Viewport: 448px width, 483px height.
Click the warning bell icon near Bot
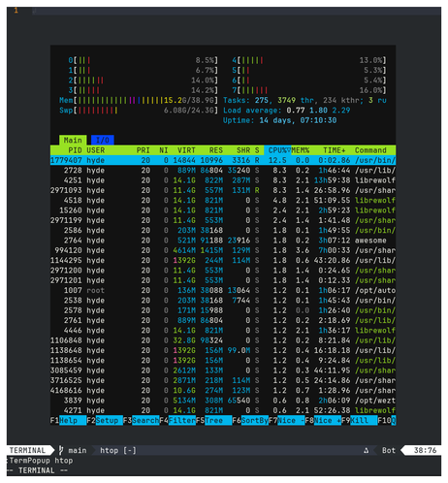point(367,450)
